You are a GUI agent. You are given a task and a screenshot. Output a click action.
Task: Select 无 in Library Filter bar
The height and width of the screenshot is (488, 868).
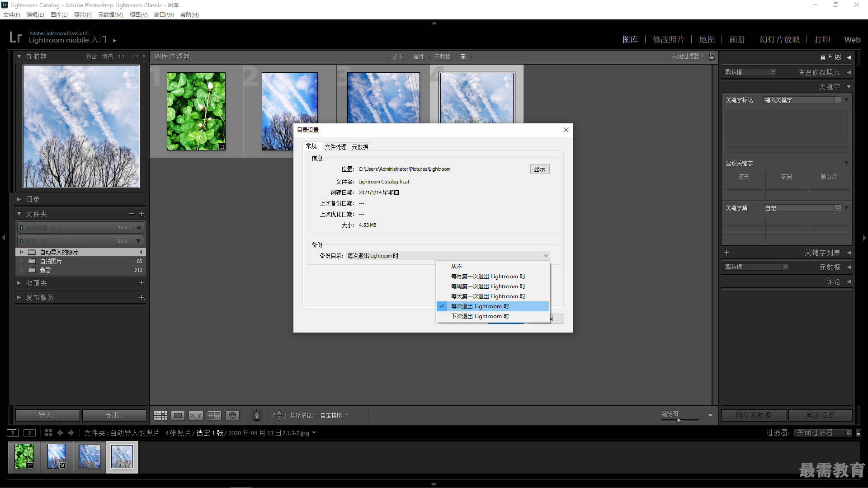pyautogui.click(x=463, y=56)
